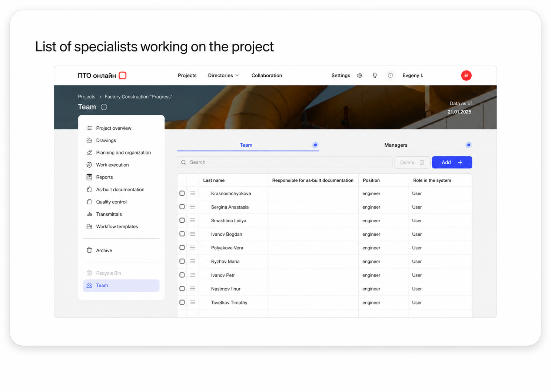Image resolution: width=551 pixels, height=392 pixels.
Task: Check the Sergina Anastasia checkbox
Action: (182, 207)
